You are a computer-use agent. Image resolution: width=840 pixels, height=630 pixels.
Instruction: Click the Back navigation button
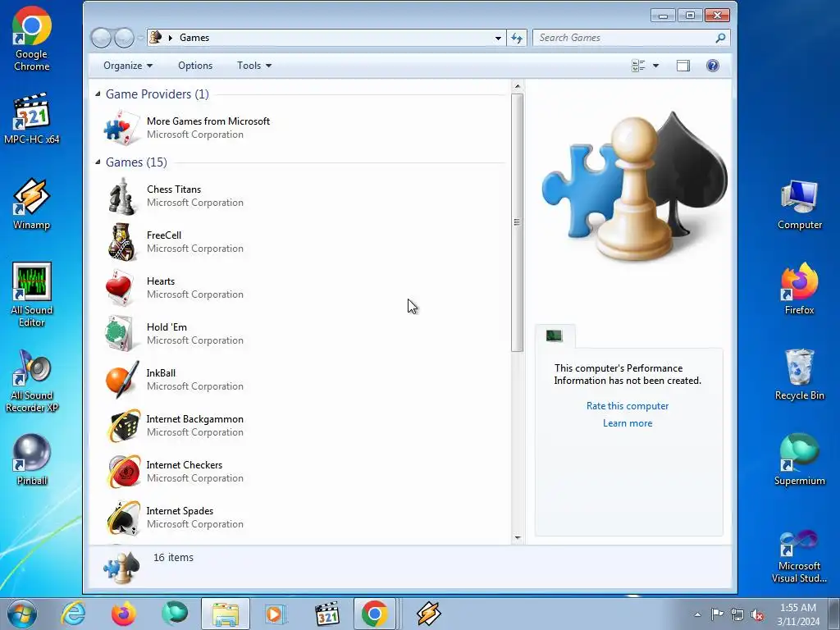click(x=101, y=38)
